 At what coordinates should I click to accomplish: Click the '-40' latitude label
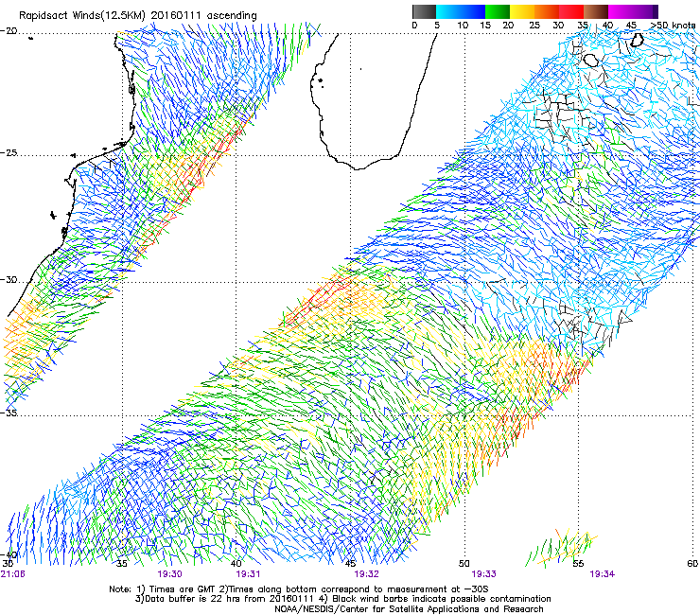point(9,555)
